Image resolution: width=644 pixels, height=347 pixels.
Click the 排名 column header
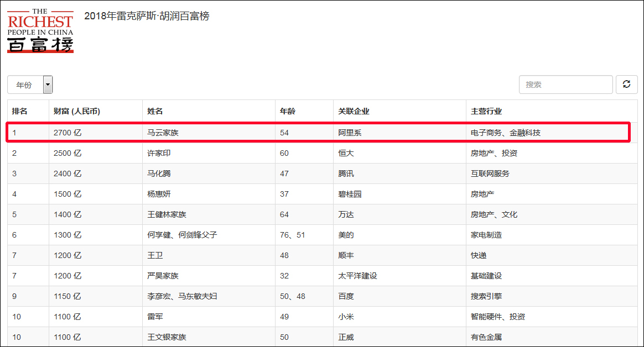(x=20, y=111)
